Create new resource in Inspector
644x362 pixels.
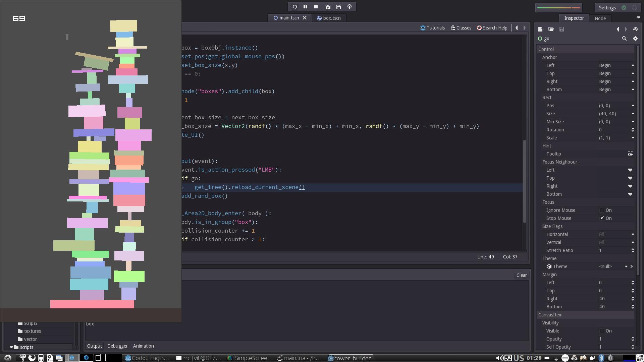(540, 29)
